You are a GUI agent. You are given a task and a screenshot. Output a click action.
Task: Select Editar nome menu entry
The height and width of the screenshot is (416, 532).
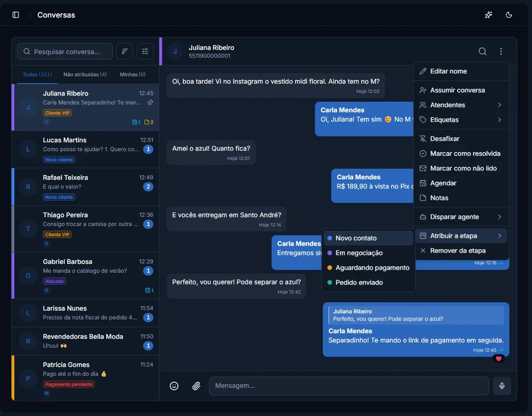click(461, 71)
